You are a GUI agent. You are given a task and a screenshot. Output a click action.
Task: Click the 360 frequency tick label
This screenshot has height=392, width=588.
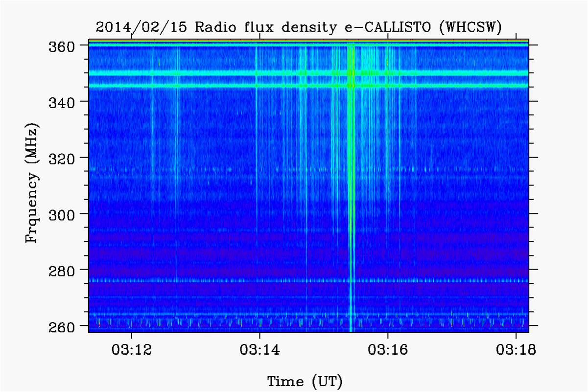click(61, 46)
